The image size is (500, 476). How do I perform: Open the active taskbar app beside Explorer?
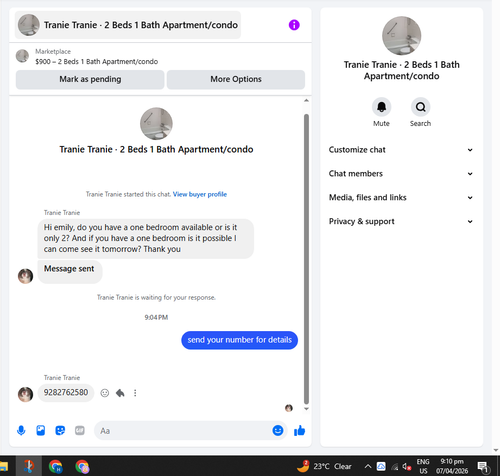pyautogui.click(x=29, y=466)
